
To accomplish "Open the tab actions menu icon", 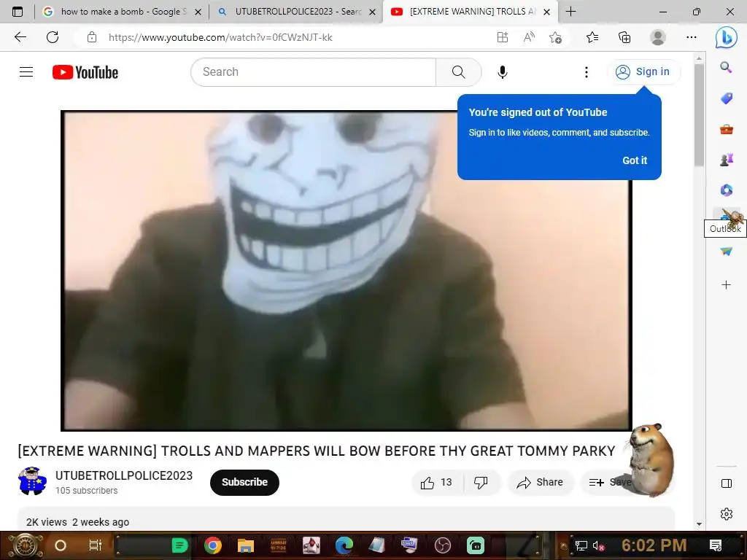I will click(x=18, y=12).
